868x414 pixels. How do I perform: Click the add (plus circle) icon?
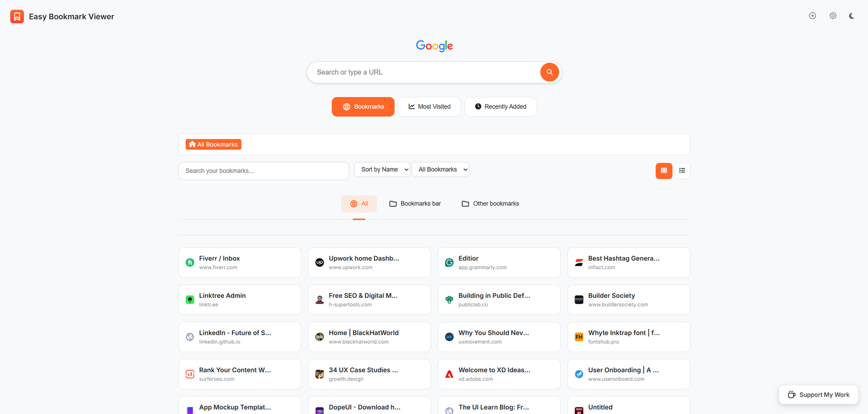(x=812, y=16)
